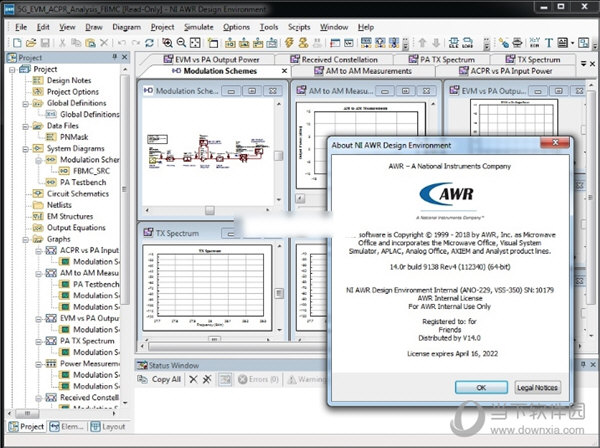
Task: Collapse the top-level Project tree node
Action: click(x=12, y=69)
